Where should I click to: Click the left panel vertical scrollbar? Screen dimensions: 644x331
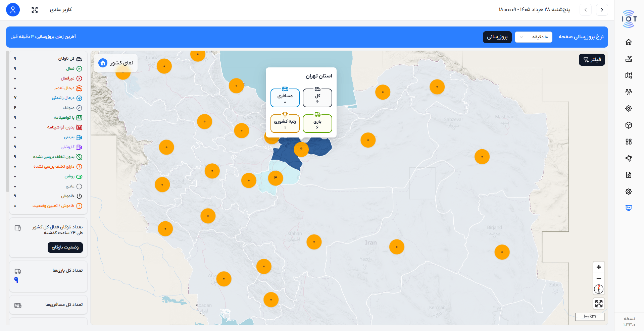tap(7, 121)
